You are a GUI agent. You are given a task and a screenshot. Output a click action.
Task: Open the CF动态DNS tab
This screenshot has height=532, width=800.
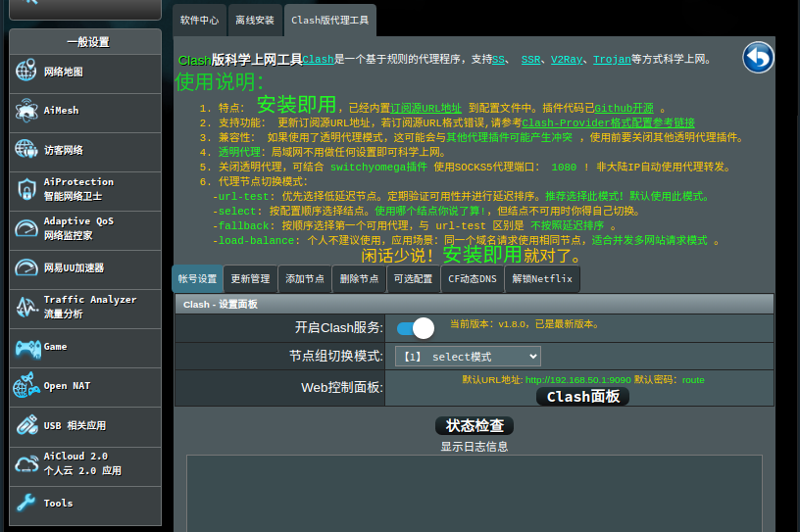[473, 279]
